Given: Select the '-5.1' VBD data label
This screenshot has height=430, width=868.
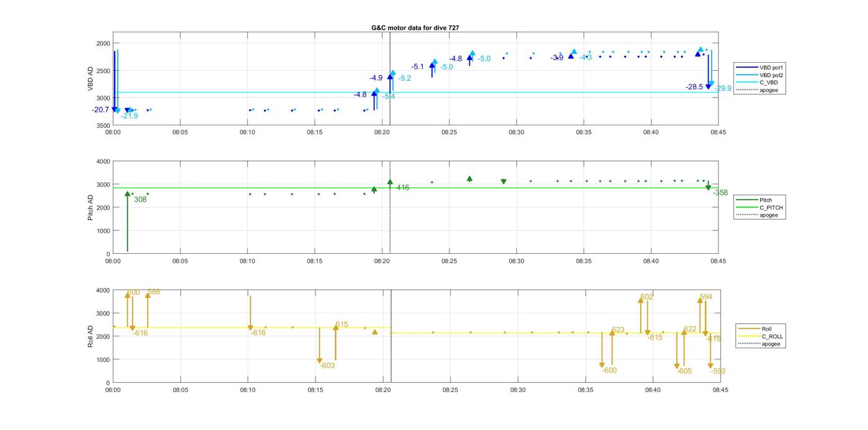Looking at the screenshot, I should 417,67.
